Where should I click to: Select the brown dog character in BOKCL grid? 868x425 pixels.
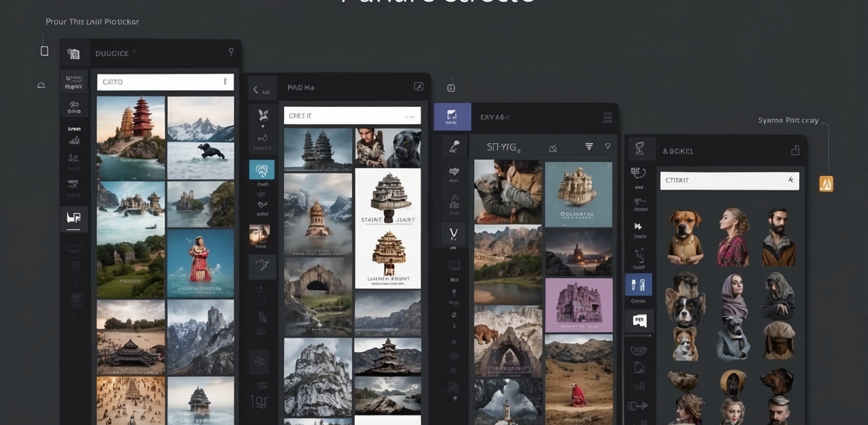tap(685, 237)
